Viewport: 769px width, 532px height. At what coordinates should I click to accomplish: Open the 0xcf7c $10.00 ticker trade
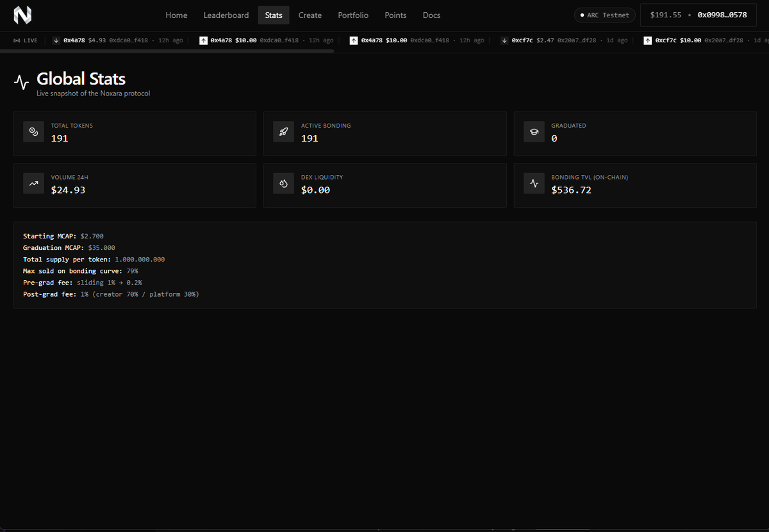tap(705, 40)
